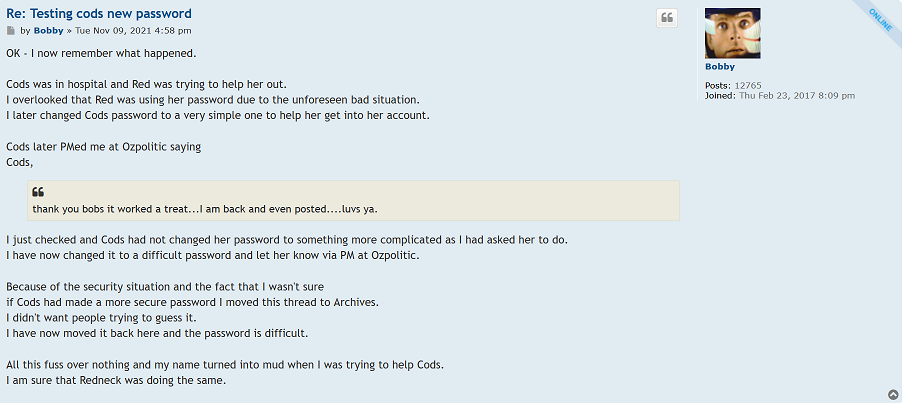Viewport: 904px width, 403px height.
Task: Open Bobby's avatar image
Action: pyautogui.click(x=732, y=33)
